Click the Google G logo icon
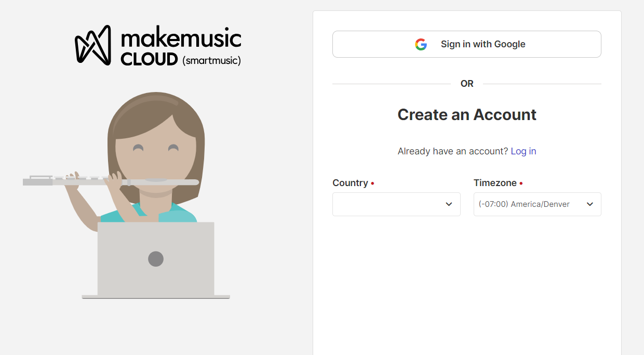Screen dimensions: 644x355 421,44
